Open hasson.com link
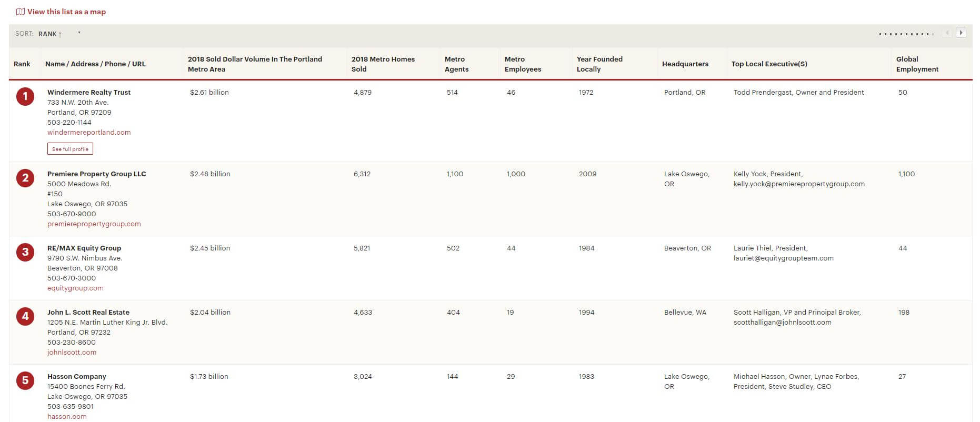This screenshot has width=980, height=422. [x=67, y=416]
